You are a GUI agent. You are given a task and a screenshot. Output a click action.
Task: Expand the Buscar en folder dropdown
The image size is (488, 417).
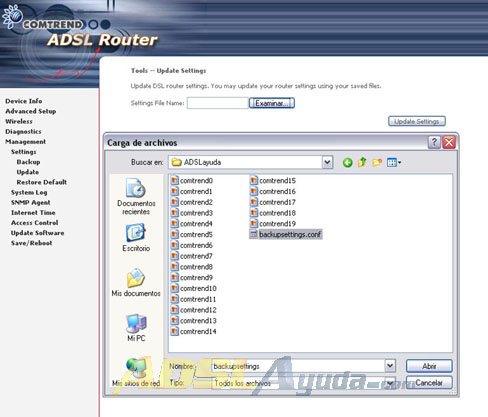point(327,162)
